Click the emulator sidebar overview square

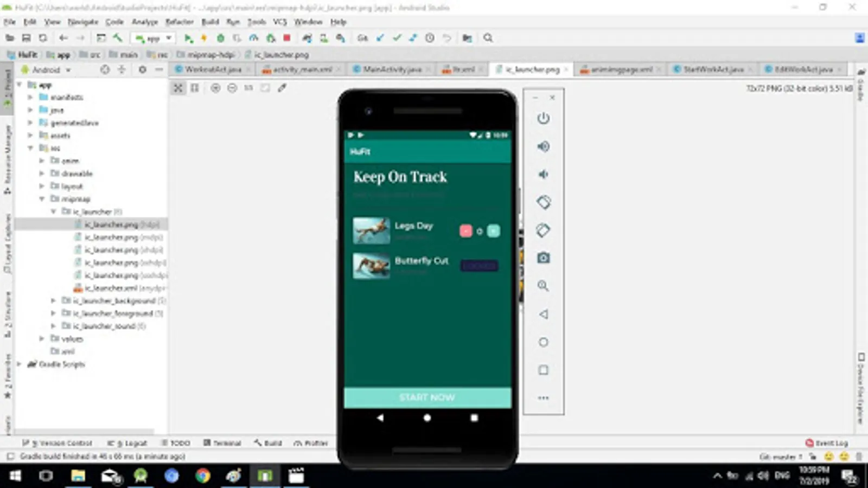543,370
